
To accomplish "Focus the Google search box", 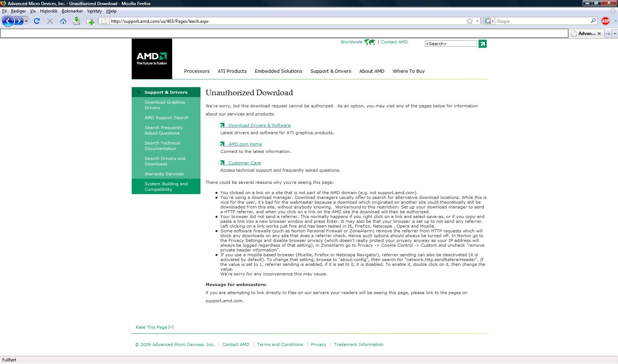I will (542, 21).
